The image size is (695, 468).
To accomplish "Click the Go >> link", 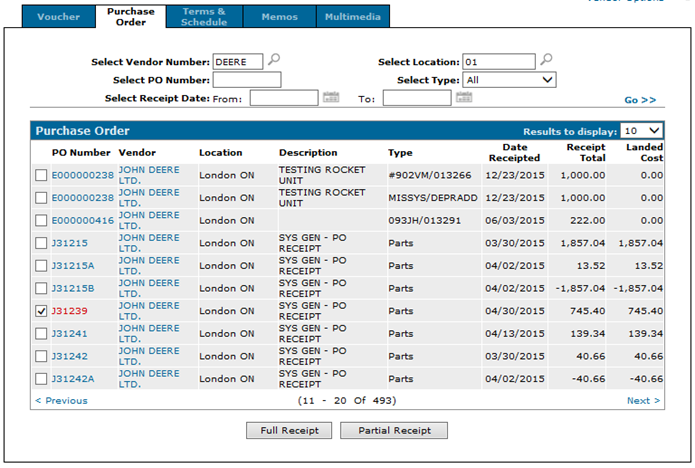I will click(x=640, y=100).
